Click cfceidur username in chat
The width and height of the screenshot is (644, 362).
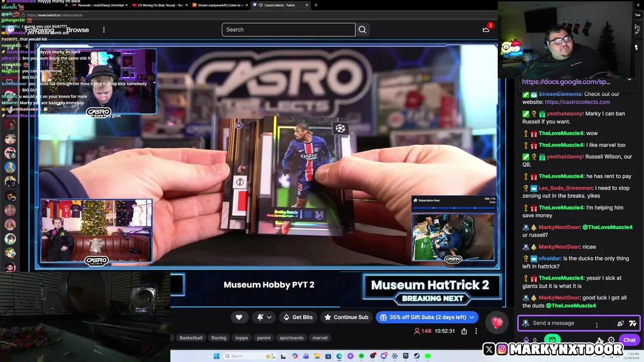click(x=549, y=258)
